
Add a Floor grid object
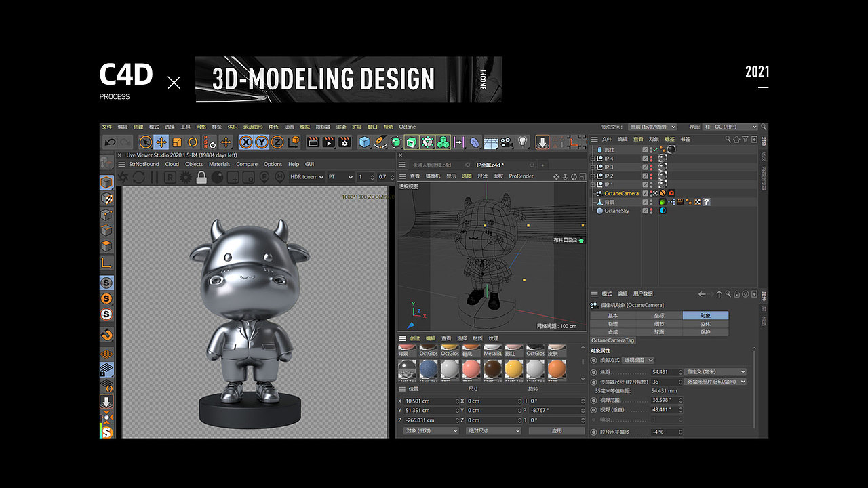[491, 142]
